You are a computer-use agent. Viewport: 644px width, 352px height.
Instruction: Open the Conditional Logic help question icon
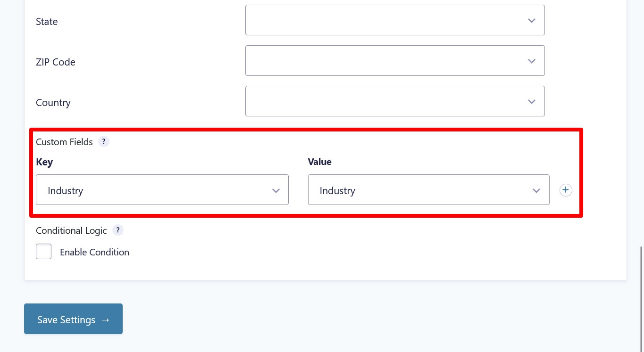pos(118,230)
